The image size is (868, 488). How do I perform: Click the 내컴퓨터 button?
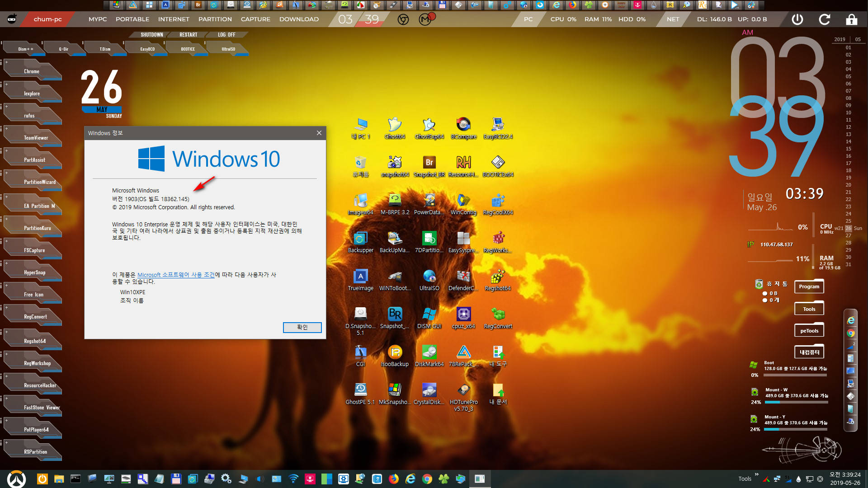(809, 352)
